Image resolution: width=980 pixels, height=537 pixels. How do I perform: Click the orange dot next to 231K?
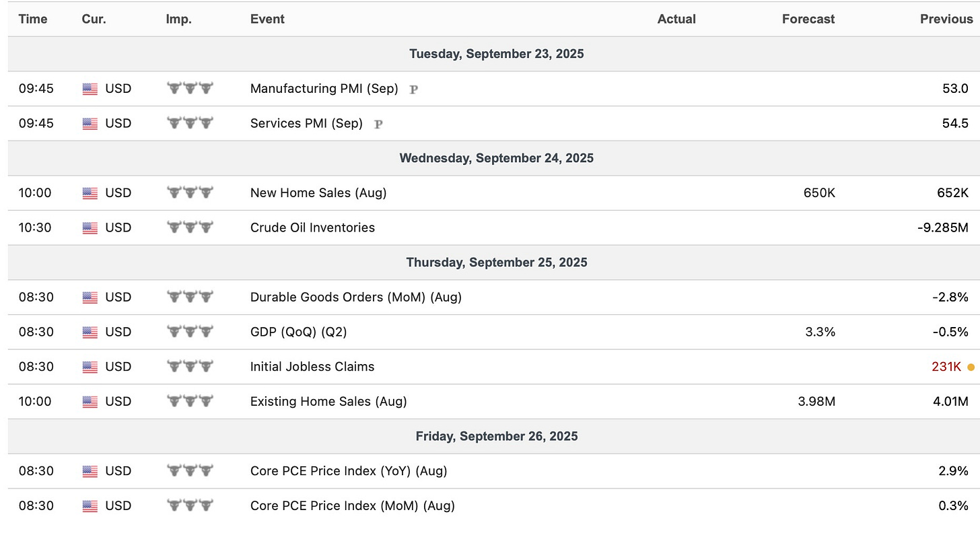coord(971,367)
